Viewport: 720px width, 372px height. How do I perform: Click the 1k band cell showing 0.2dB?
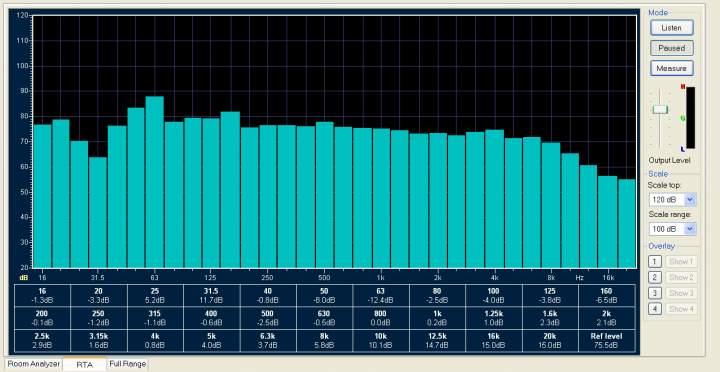437,318
